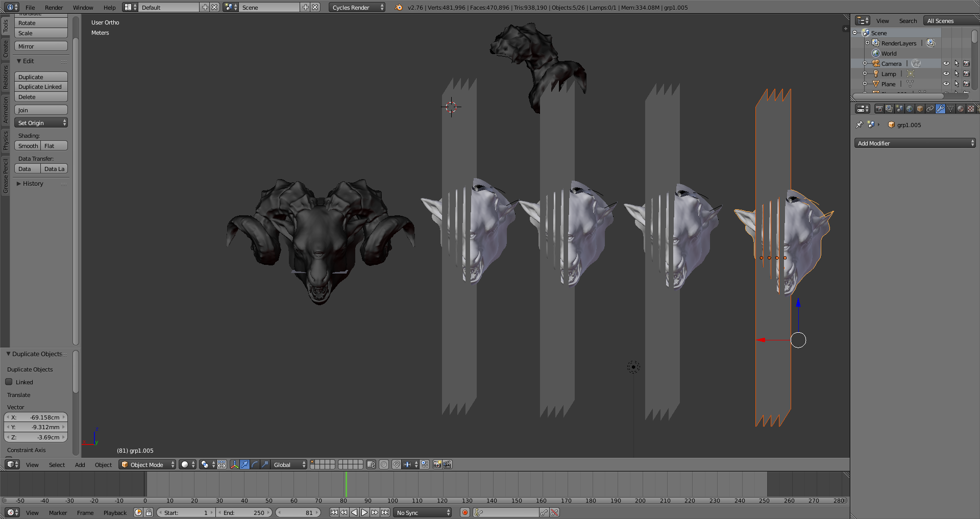The width and height of the screenshot is (980, 519).
Task: Select the rotate manipulator arc
Action: (x=255, y=464)
